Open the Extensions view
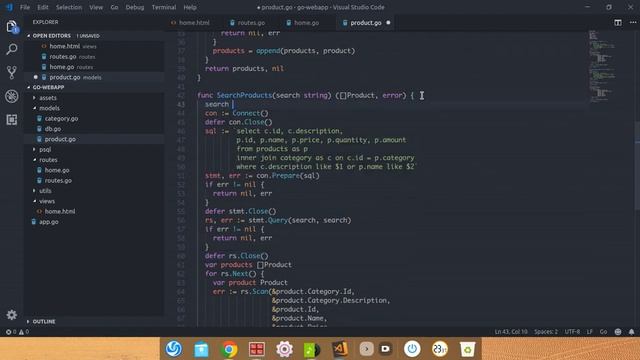This screenshot has width=640, height=360. tap(12, 120)
